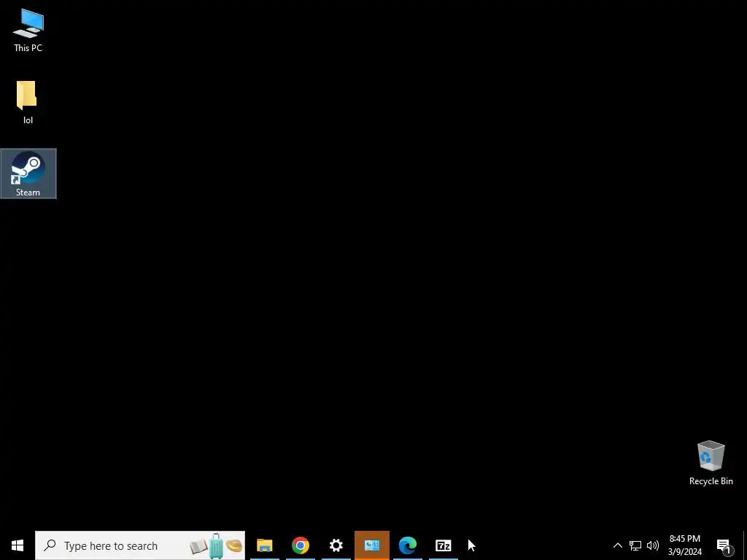Switch to the highlighted orange taskbar app
Screen dimensions: 747x560
[371, 545]
